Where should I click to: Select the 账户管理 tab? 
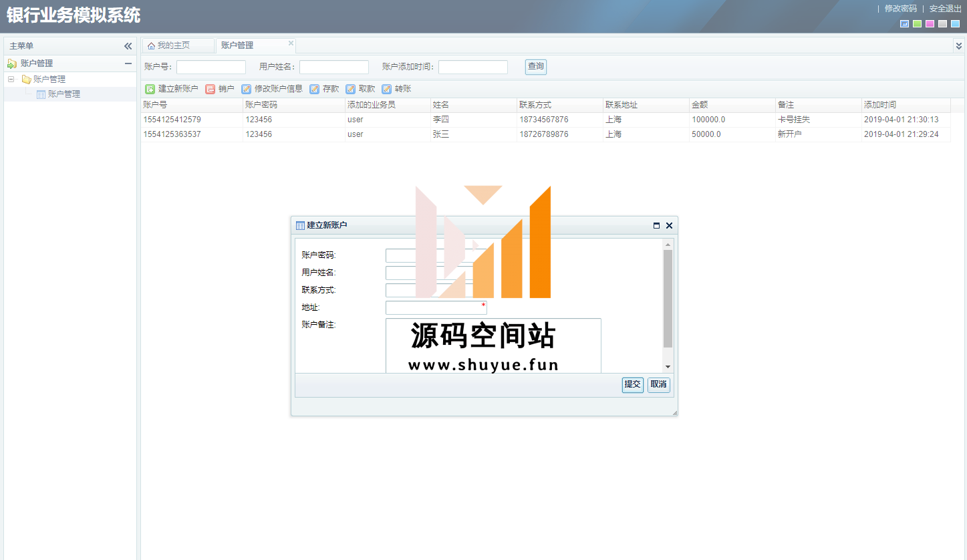(237, 45)
